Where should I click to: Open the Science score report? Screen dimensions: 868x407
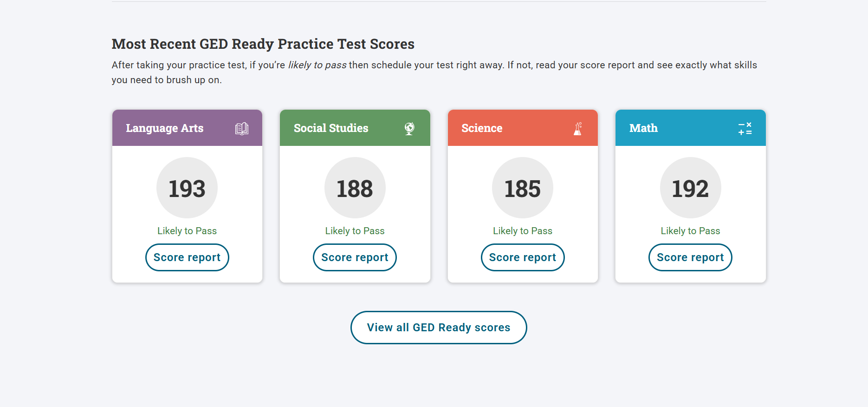tap(523, 257)
